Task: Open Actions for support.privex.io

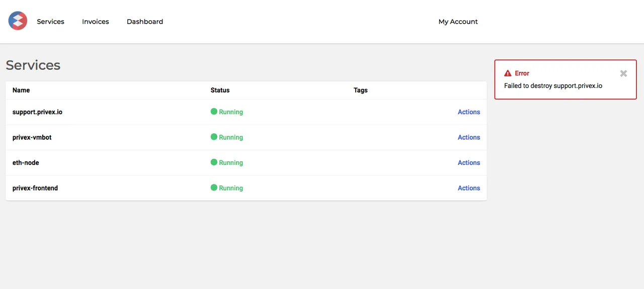Action: pos(469,112)
